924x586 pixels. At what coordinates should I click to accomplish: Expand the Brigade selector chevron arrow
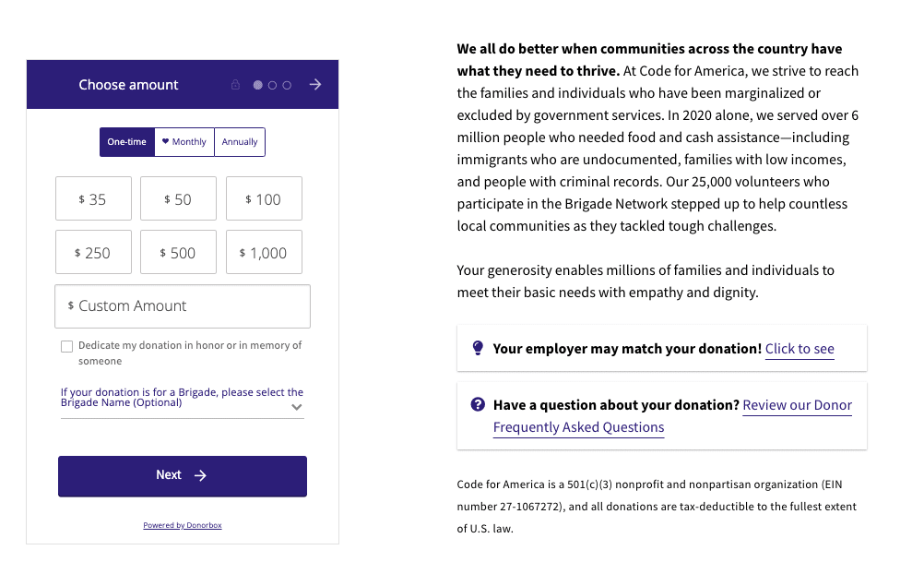(296, 406)
